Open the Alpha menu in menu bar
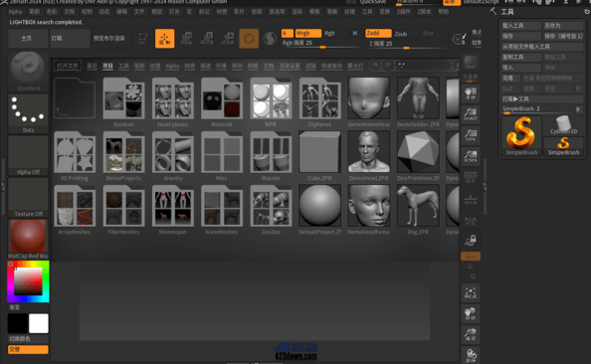 pyautogui.click(x=15, y=12)
